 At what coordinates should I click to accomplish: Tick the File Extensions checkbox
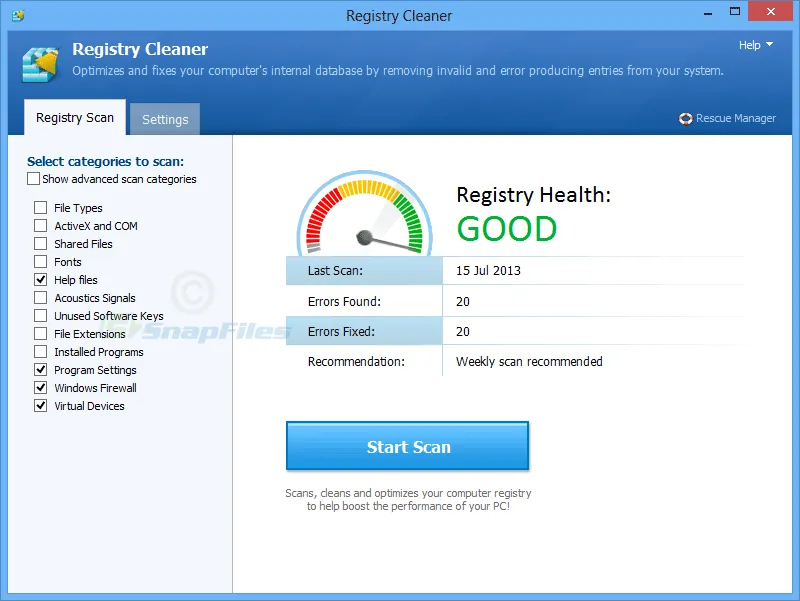[x=40, y=334]
